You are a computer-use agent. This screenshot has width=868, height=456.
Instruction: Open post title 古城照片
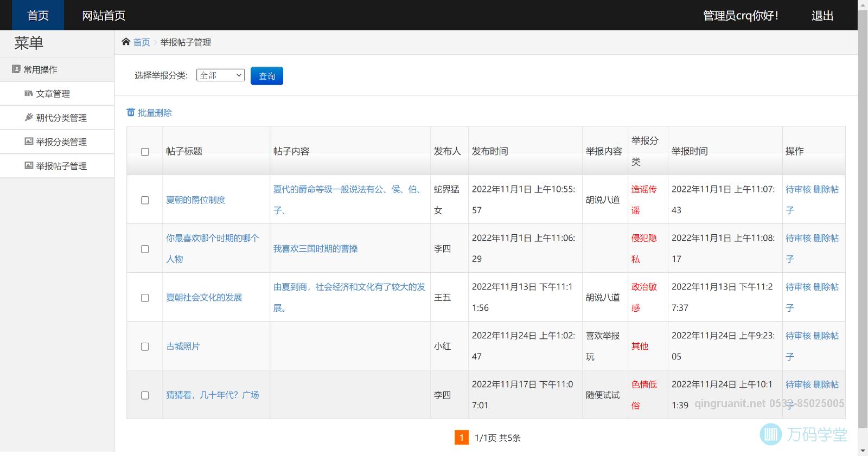(x=183, y=346)
